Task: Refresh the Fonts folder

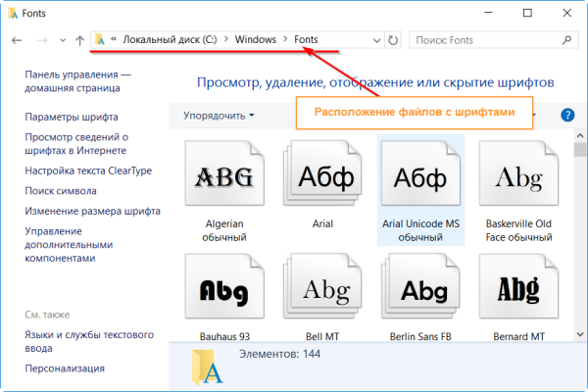Action: pyautogui.click(x=393, y=40)
